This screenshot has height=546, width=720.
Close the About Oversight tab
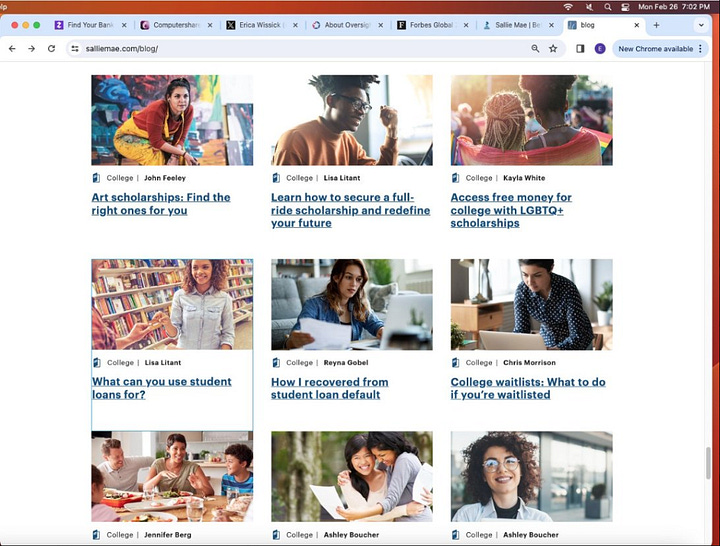tap(381, 25)
